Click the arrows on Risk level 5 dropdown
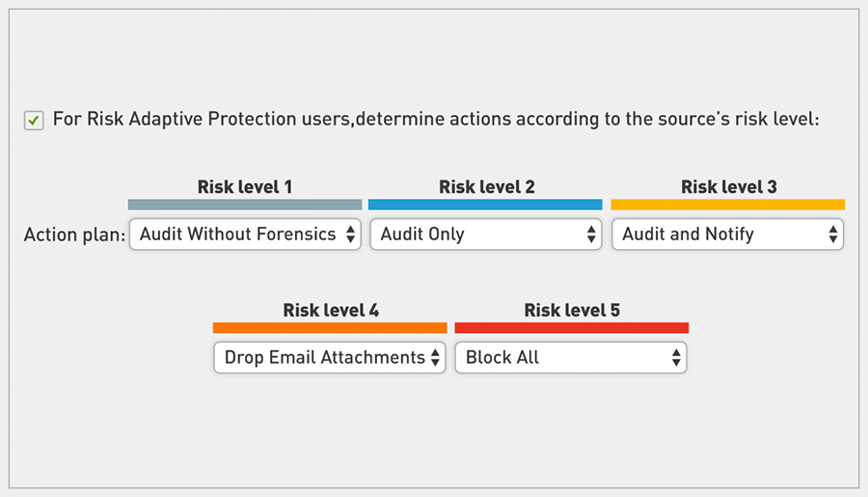Image resolution: width=868 pixels, height=497 pixels. [676, 357]
